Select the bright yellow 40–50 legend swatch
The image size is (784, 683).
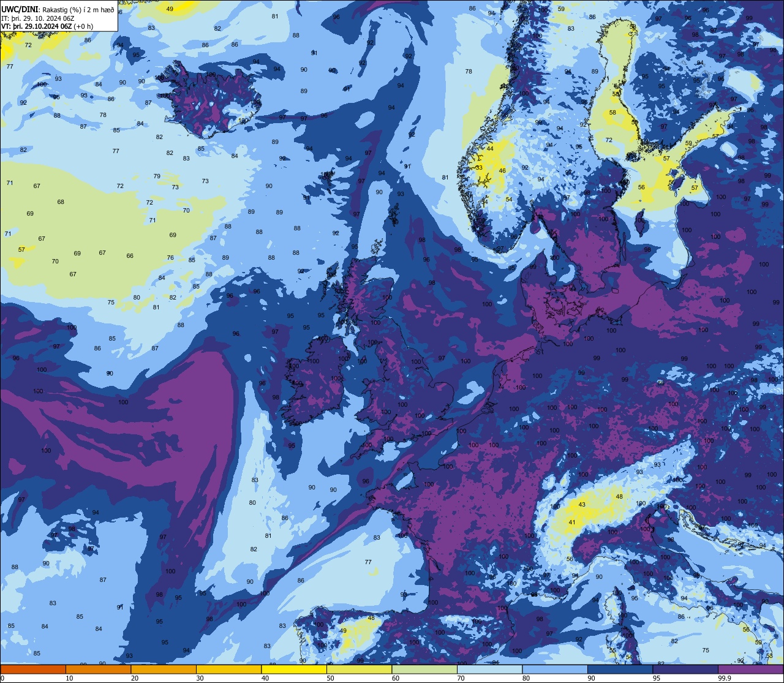click(x=294, y=669)
